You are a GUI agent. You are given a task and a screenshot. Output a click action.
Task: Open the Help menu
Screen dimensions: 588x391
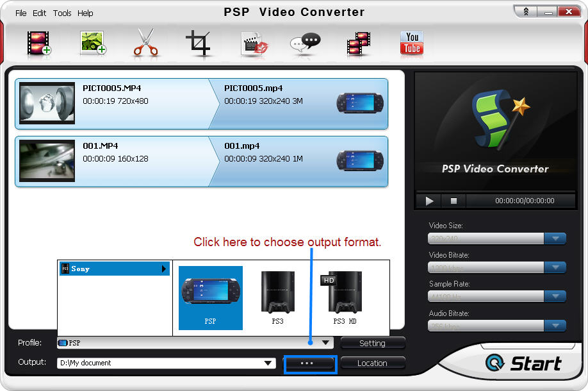(85, 13)
